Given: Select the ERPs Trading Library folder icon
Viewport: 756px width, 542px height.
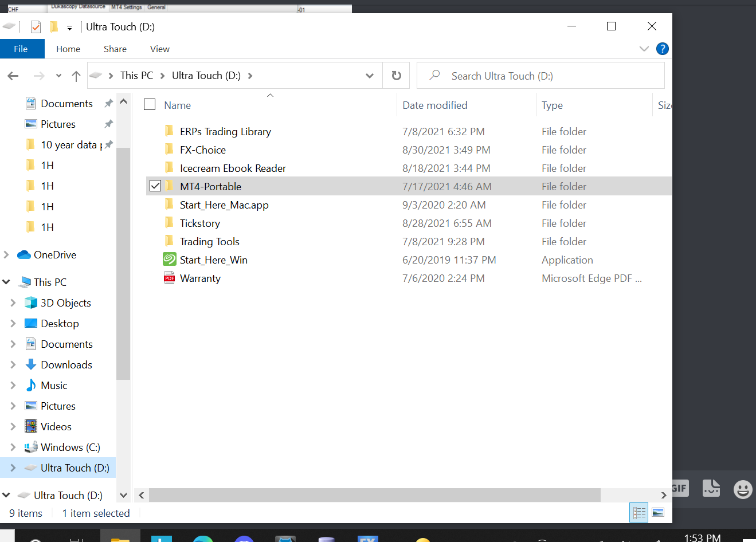Looking at the screenshot, I should point(169,131).
